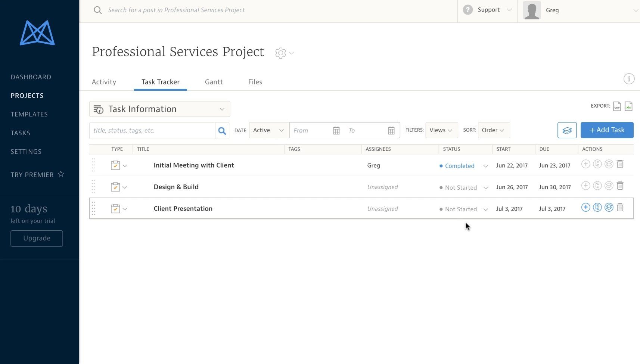Click the search magnifier icon
640x364 pixels.
[x=222, y=130]
